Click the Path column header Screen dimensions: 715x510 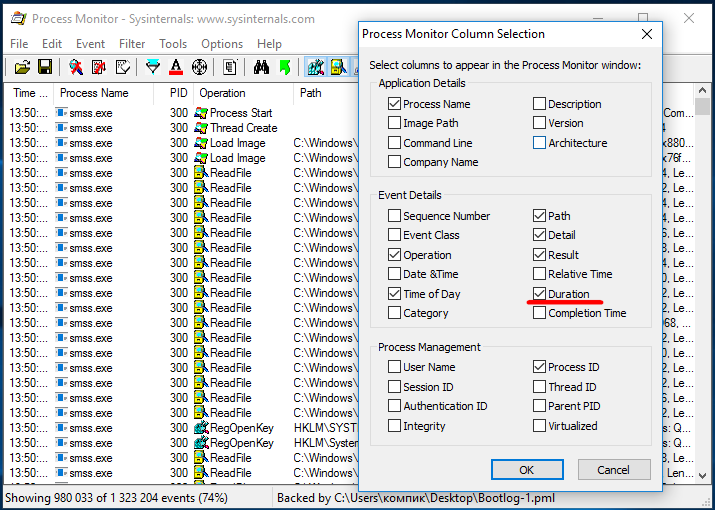(326, 93)
